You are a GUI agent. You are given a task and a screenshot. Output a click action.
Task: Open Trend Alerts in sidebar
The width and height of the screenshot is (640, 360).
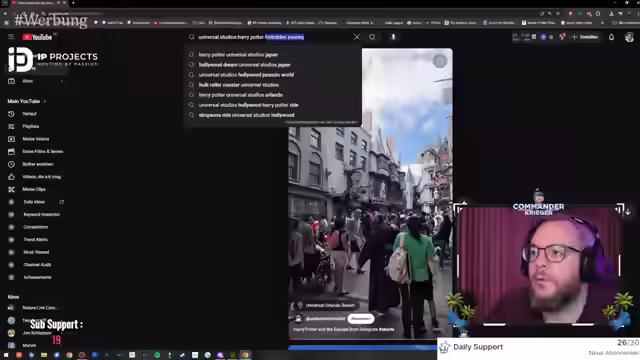pyautogui.click(x=35, y=240)
